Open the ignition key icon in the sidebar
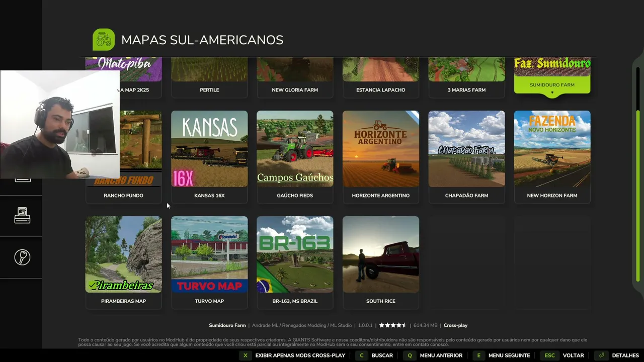Image resolution: width=644 pixels, height=362 pixels. pyautogui.click(x=22, y=257)
